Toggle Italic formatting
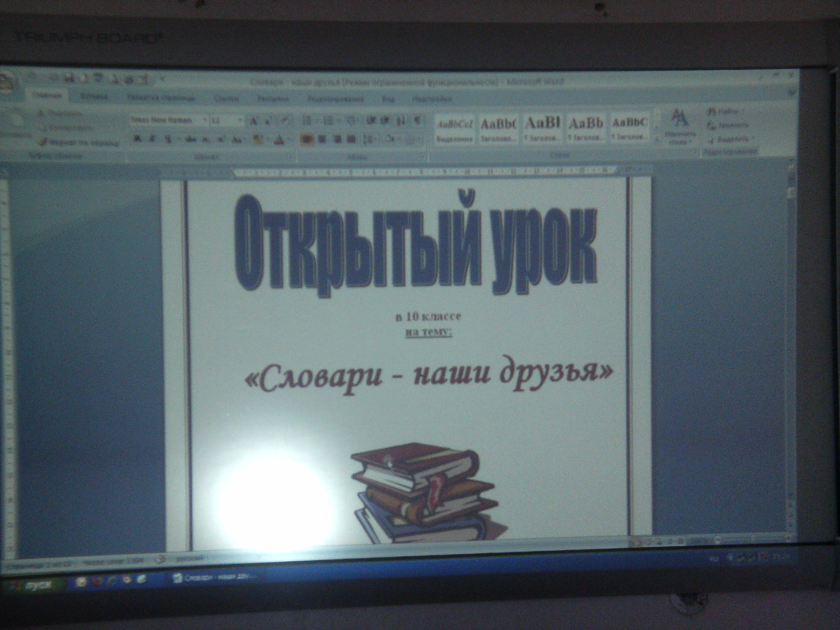The height and width of the screenshot is (630, 840). [152, 139]
